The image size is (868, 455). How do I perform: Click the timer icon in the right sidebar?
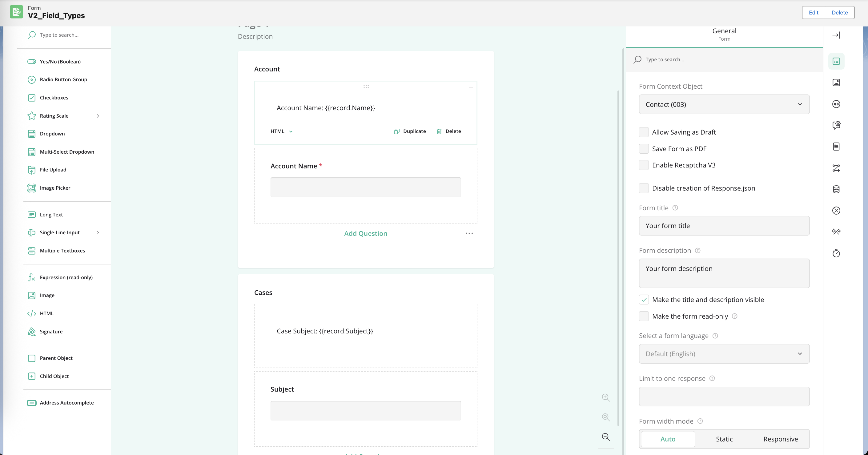(836, 253)
